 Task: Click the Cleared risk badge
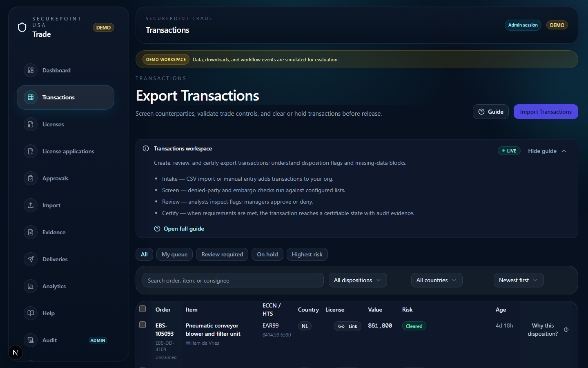414,326
